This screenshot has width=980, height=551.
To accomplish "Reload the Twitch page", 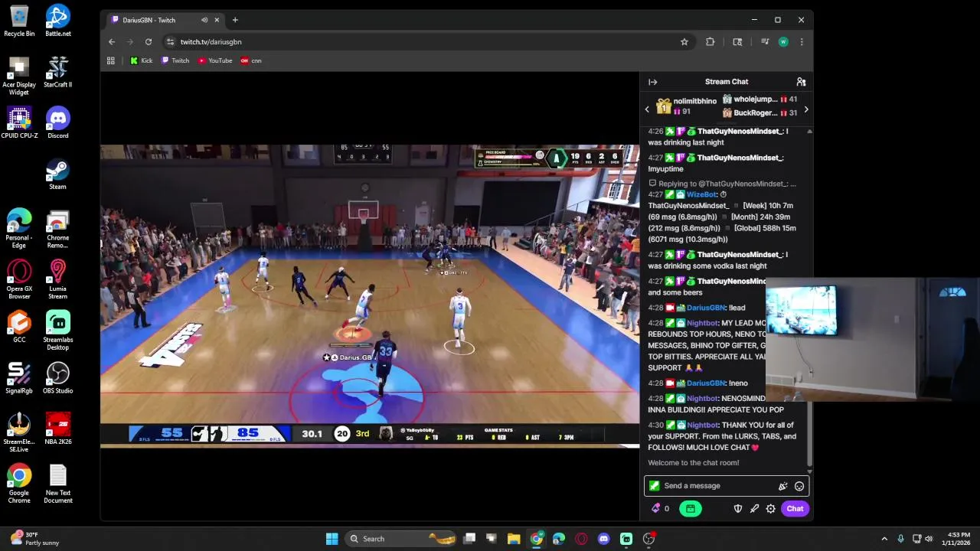I will (x=149, y=42).
